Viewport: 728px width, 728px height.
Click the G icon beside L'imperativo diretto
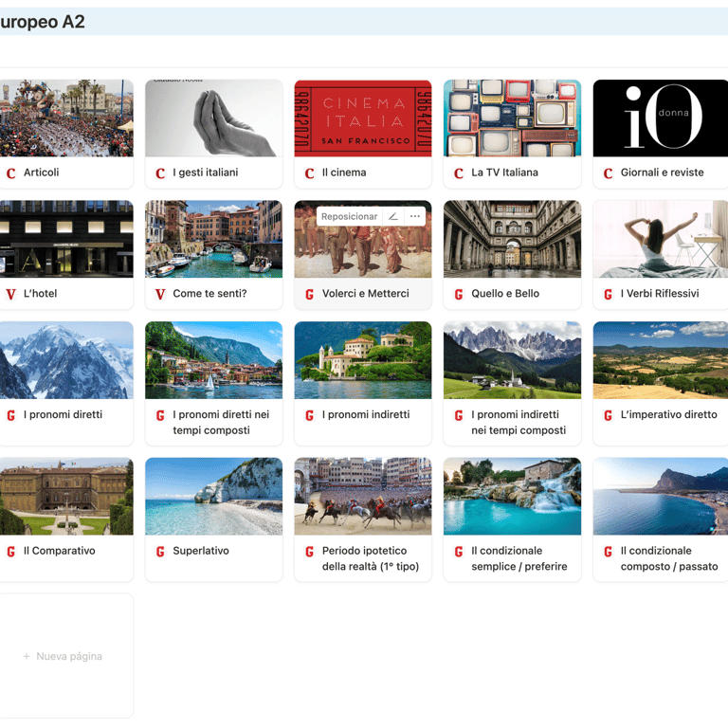click(x=608, y=415)
